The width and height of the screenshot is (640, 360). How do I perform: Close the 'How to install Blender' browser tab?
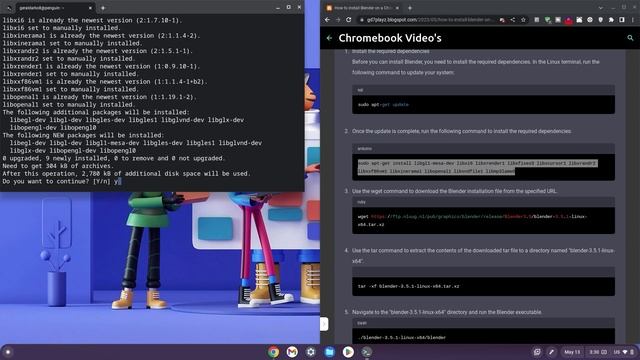[x=397, y=8]
